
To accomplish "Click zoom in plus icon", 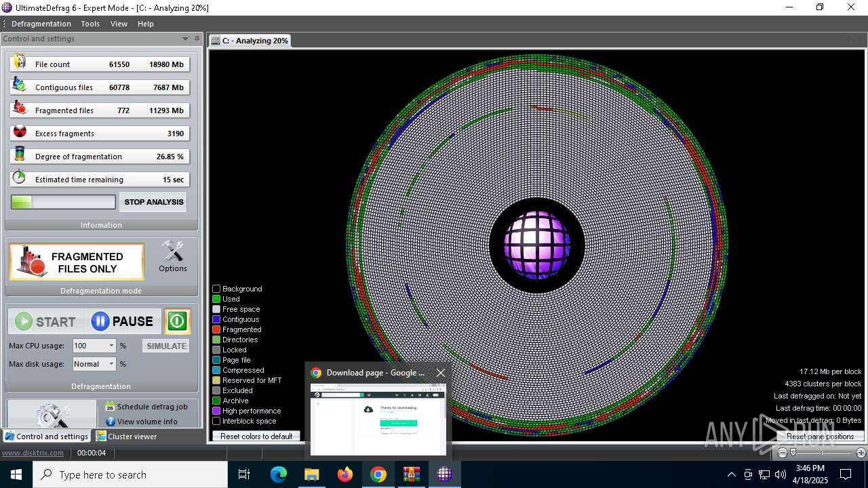I will (x=861, y=453).
